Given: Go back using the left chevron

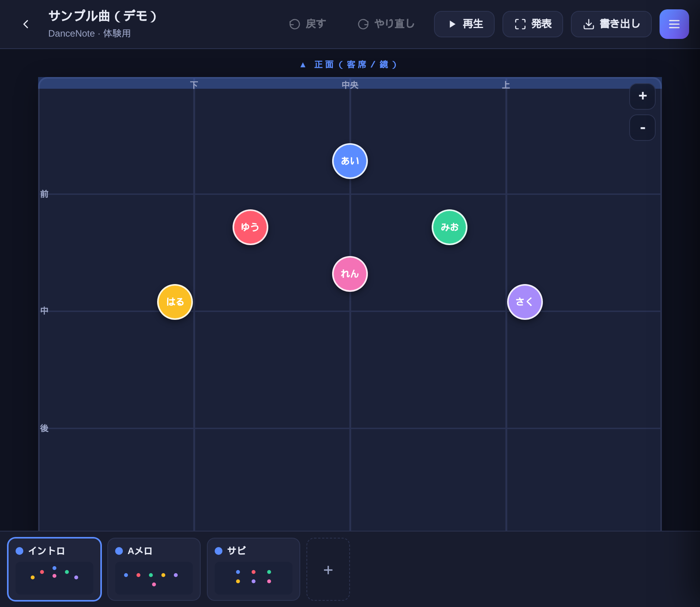Looking at the screenshot, I should pyautogui.click(x=26, y=24).
